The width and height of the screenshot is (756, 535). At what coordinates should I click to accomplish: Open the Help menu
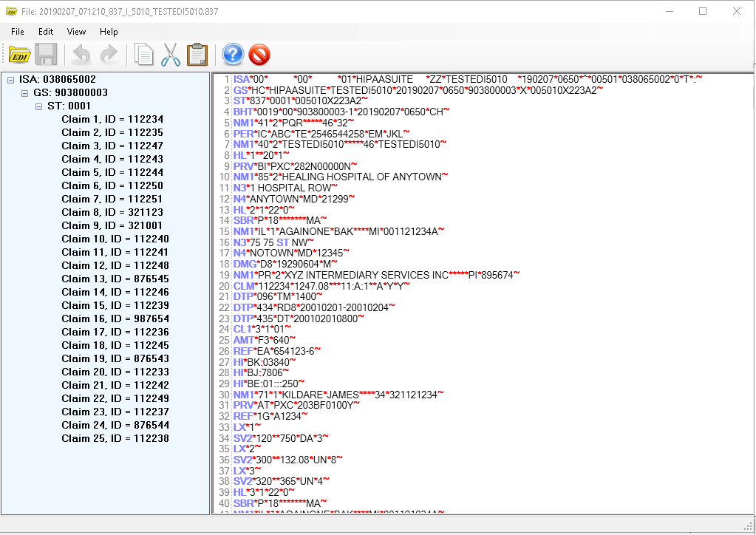(x=109, y=32)
